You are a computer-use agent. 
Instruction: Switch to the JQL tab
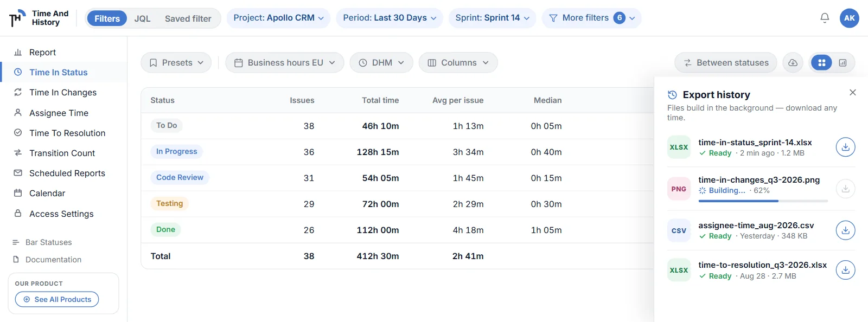click(x=142, y=18)
